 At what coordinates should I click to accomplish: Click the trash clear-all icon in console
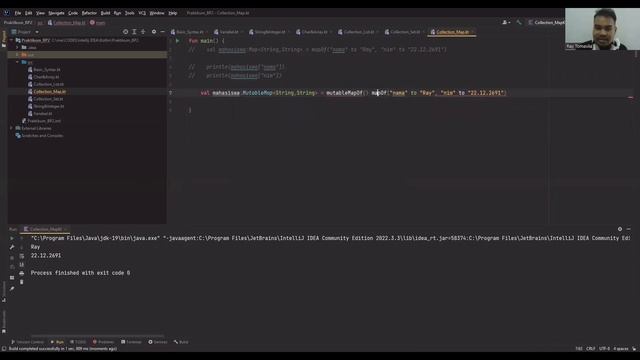point(22,282)
